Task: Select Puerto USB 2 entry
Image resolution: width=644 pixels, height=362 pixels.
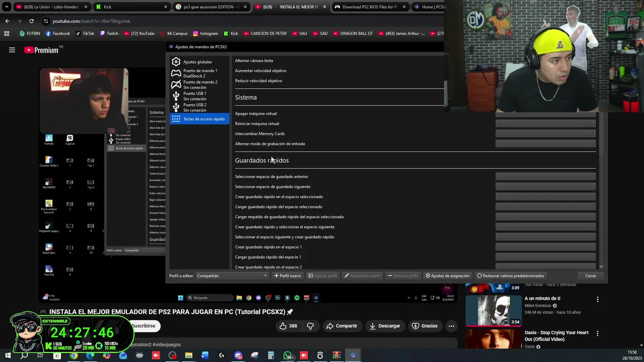Action: 199,108
